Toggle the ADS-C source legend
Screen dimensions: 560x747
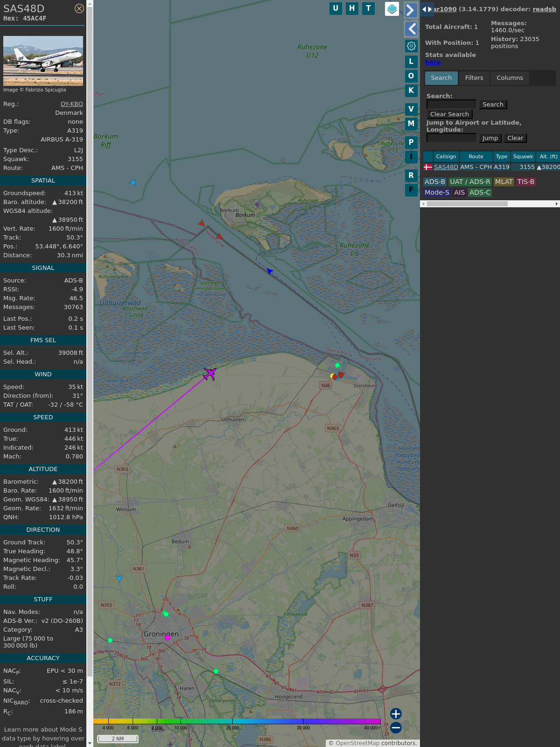click(480, 193)
